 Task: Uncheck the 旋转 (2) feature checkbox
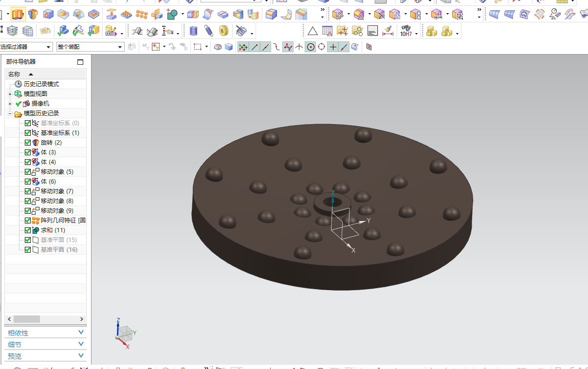(28, 143)
